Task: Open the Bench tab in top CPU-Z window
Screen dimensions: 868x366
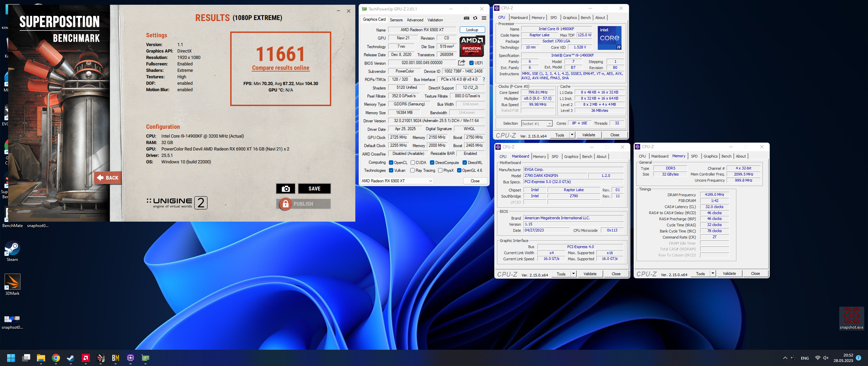Action: click(x=586, y=18)
